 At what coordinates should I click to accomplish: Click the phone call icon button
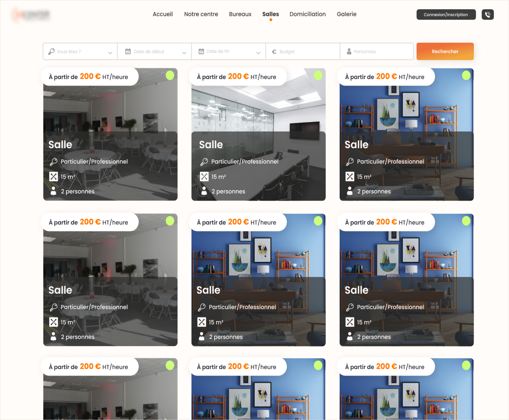[x=488, y=15]
